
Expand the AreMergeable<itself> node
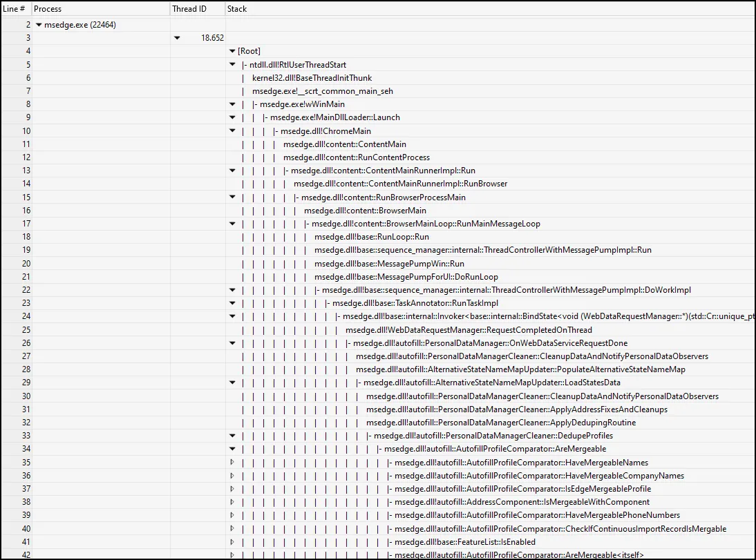[232, 554]
